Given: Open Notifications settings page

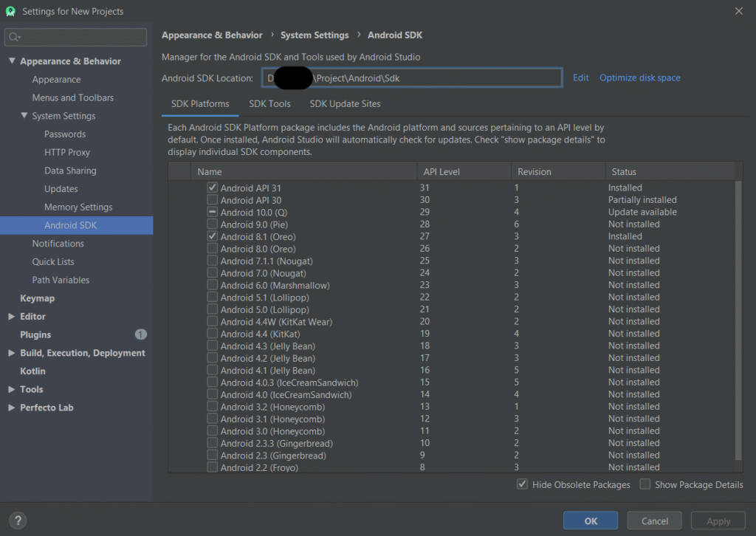Looking at the screenshot, I should (x=58, y=244).
